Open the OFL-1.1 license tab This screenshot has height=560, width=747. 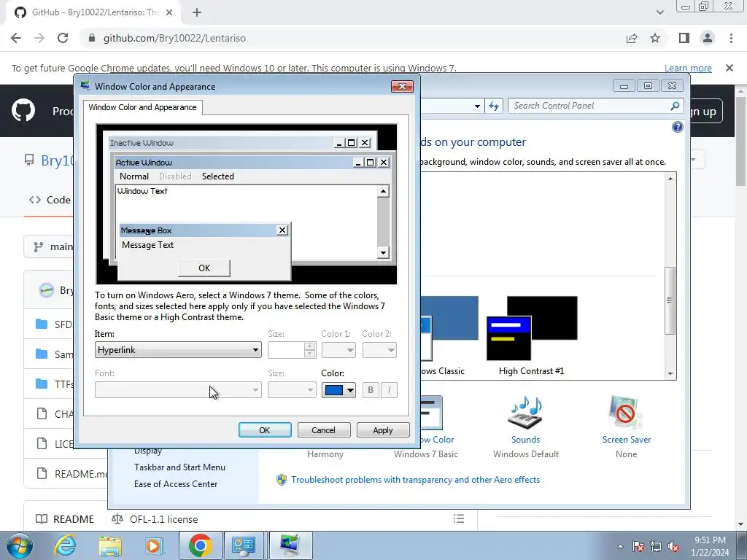pyautogui.click(x=155, y=519)
